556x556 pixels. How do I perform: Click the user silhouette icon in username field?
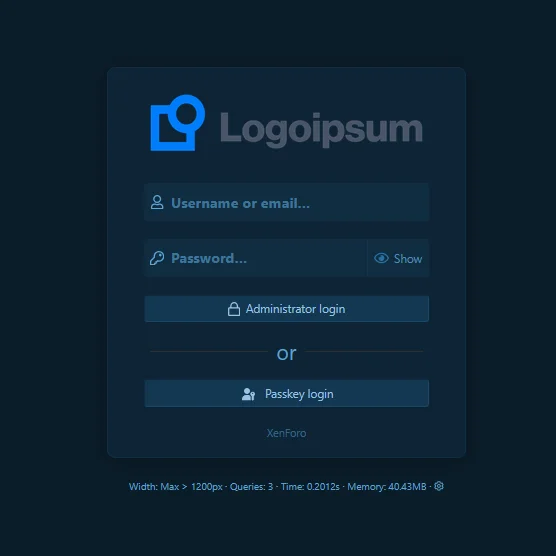pyautogui.click(x=157, y=202)
